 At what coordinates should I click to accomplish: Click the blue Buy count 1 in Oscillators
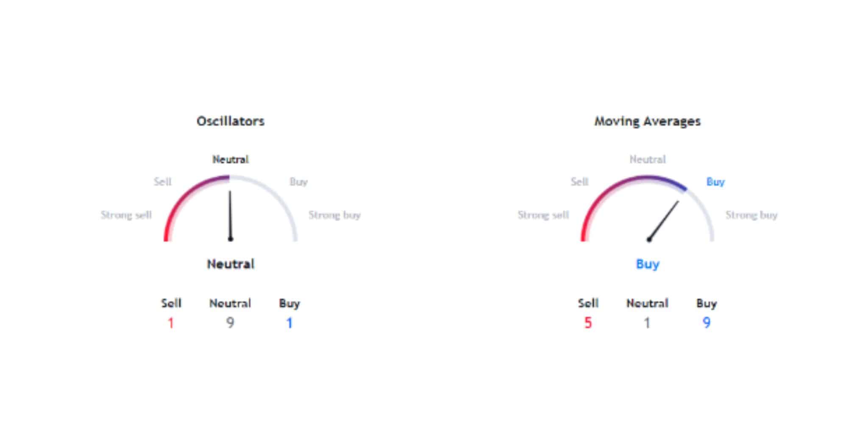(x=289, y=323)
